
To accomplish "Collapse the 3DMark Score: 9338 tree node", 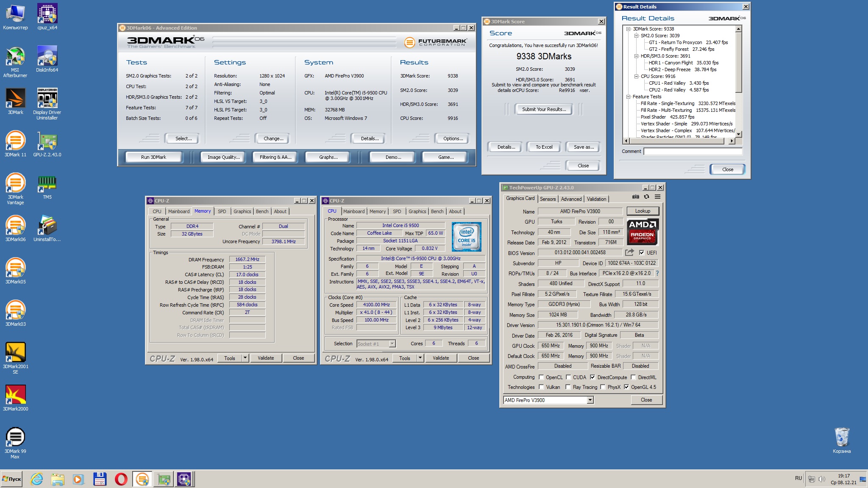I will [629, 29].
